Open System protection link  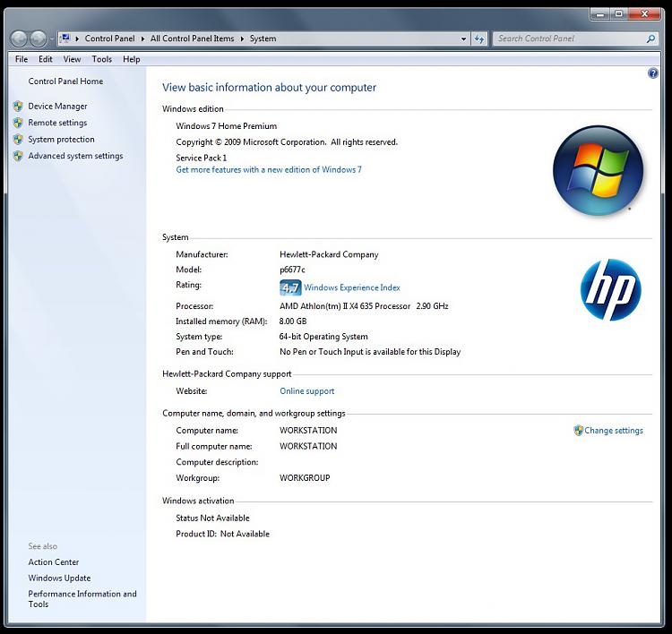pyautogui.click(x=61, y=139)
